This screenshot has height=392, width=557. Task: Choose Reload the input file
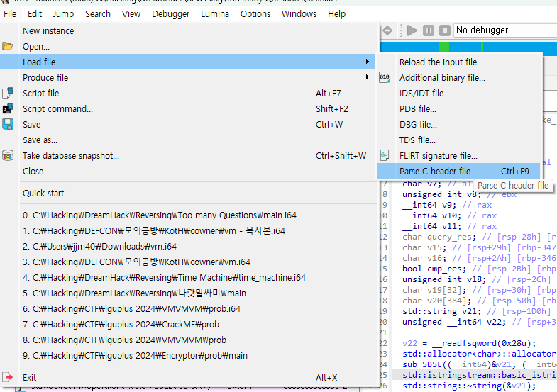[x=438, y=62]
